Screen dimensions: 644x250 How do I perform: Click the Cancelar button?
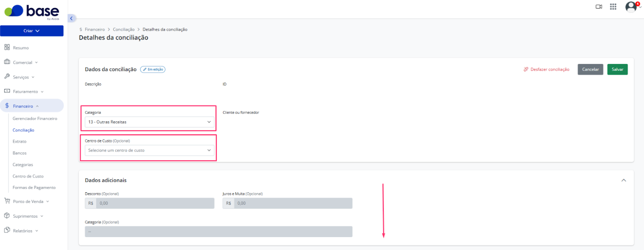590,69
